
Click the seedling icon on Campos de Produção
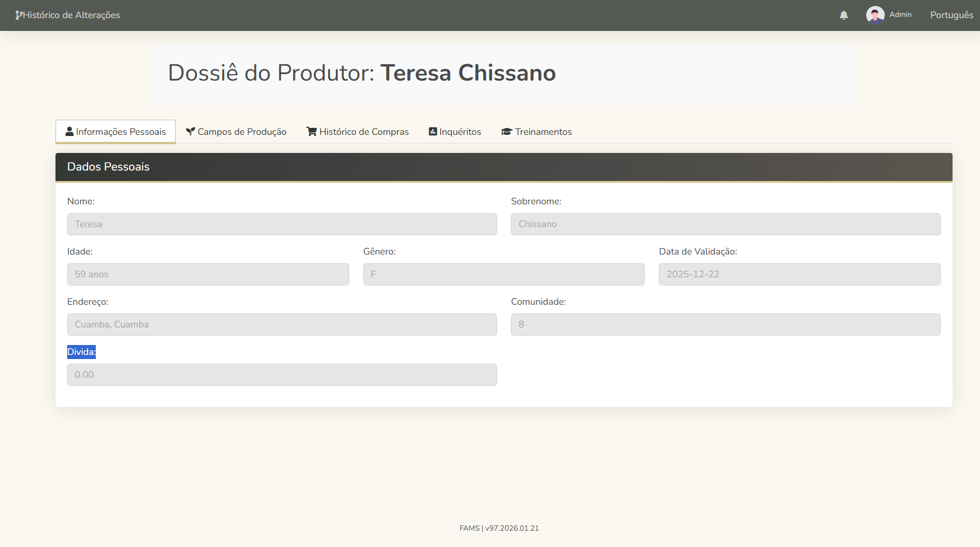190,132
